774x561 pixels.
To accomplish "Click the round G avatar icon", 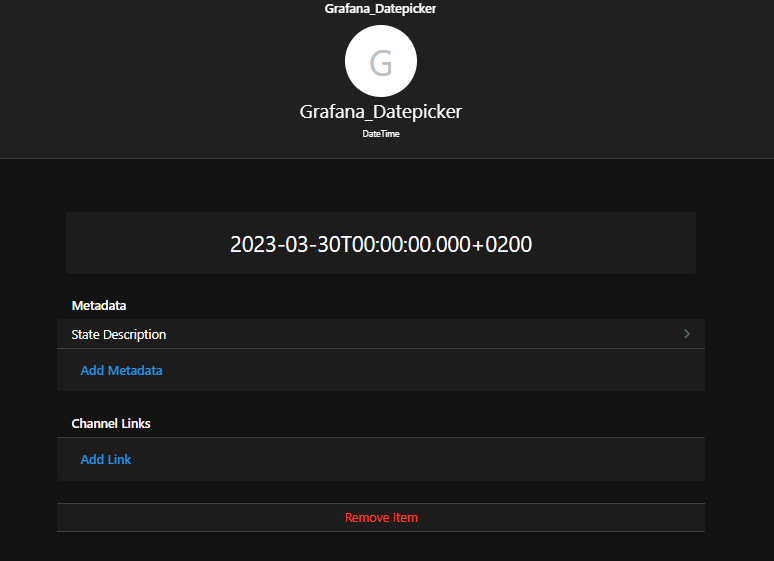I will point(381,61).
